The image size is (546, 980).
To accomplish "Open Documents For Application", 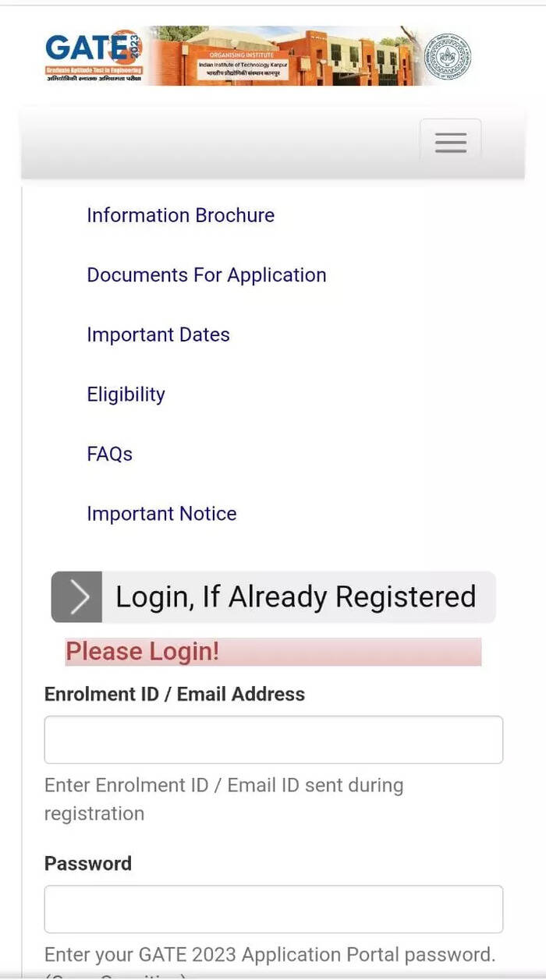I will [x=206, y=274].
